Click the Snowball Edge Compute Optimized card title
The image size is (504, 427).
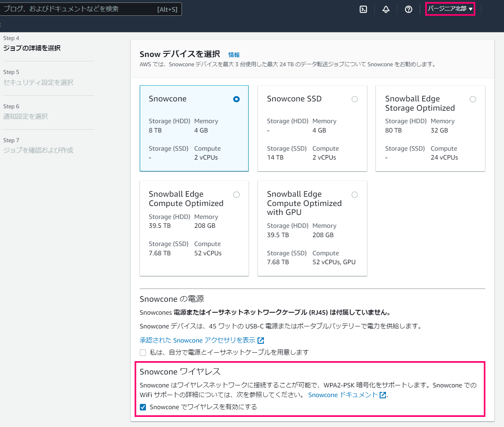(186, 199)
